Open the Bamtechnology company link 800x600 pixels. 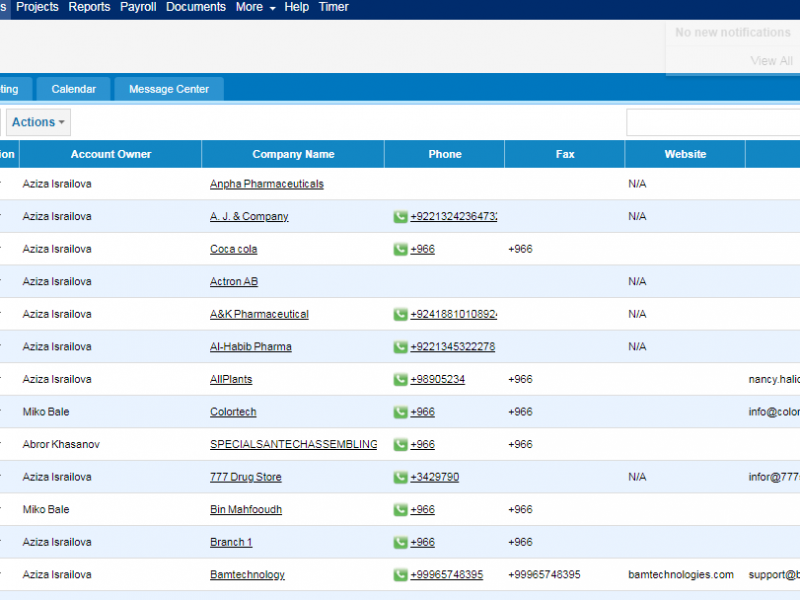click(x=247, y=575)
